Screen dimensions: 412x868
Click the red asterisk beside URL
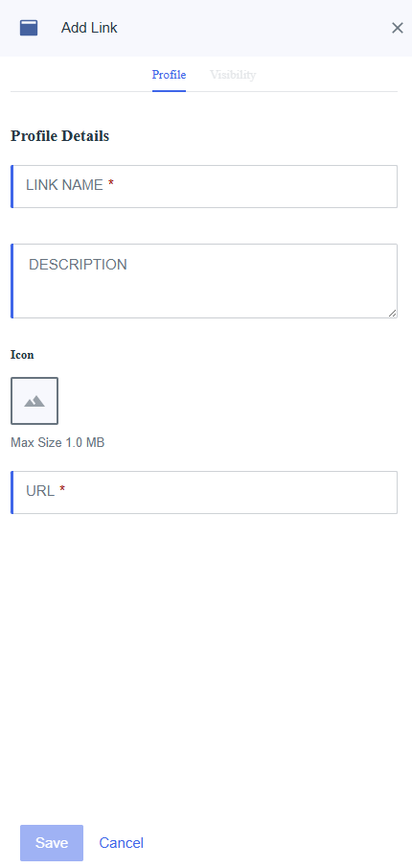pos(62,490)
